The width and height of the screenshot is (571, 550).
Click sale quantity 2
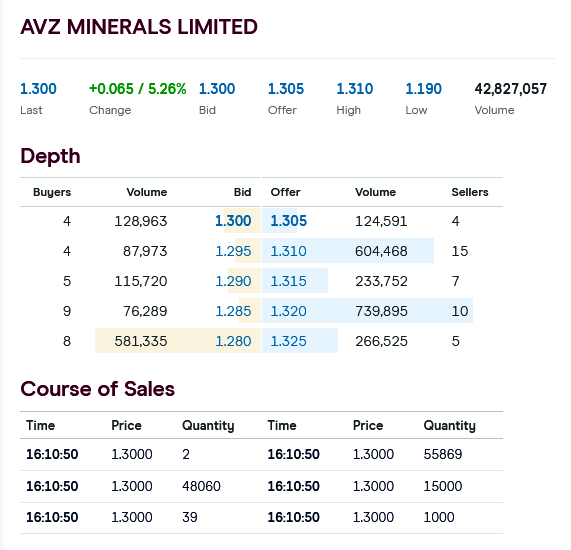(186, 454)
